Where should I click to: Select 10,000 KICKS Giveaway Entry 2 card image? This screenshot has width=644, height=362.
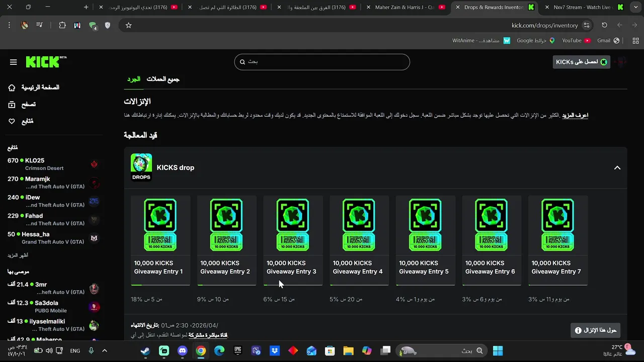[227, 225]
